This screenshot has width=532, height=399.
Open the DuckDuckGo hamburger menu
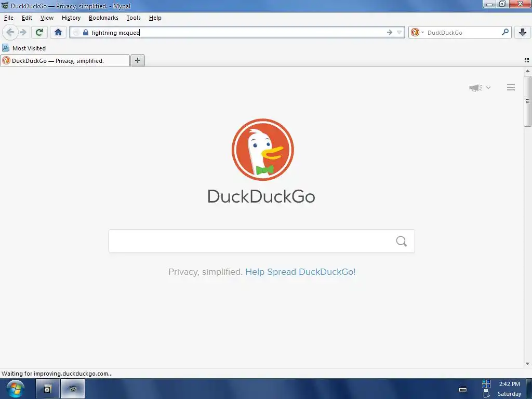(511, 87)
